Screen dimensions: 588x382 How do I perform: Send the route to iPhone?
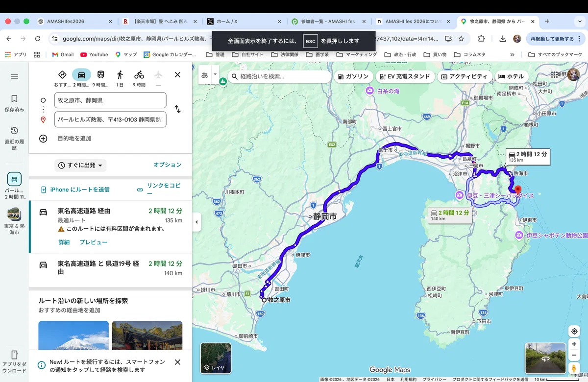tap(74, 190)
